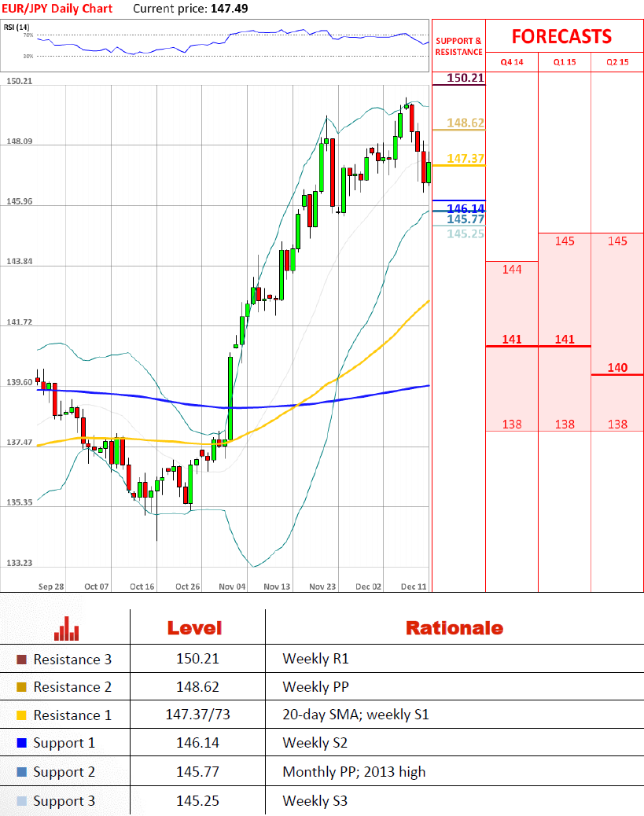Select the Q2 15 forecast column header

click(x=617, y=62)
